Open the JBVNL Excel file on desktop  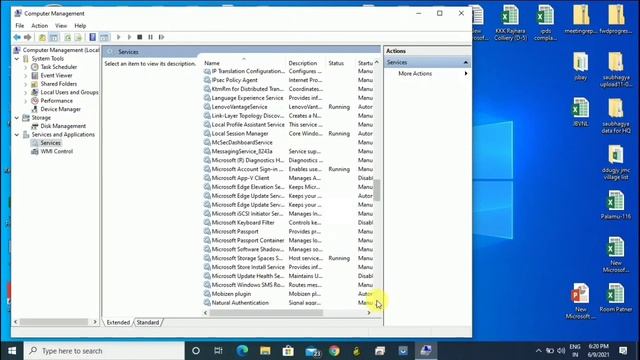[580, 112]
